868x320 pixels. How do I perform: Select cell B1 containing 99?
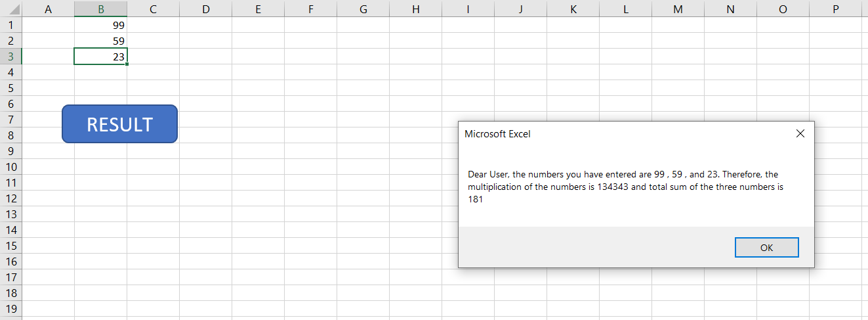(x=100, y=25)
